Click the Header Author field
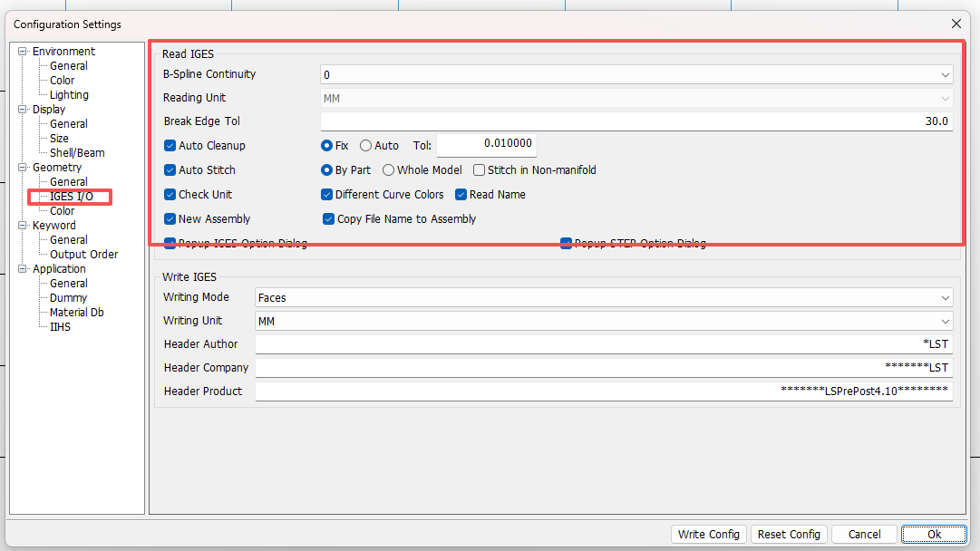 (x=604, y=344)
